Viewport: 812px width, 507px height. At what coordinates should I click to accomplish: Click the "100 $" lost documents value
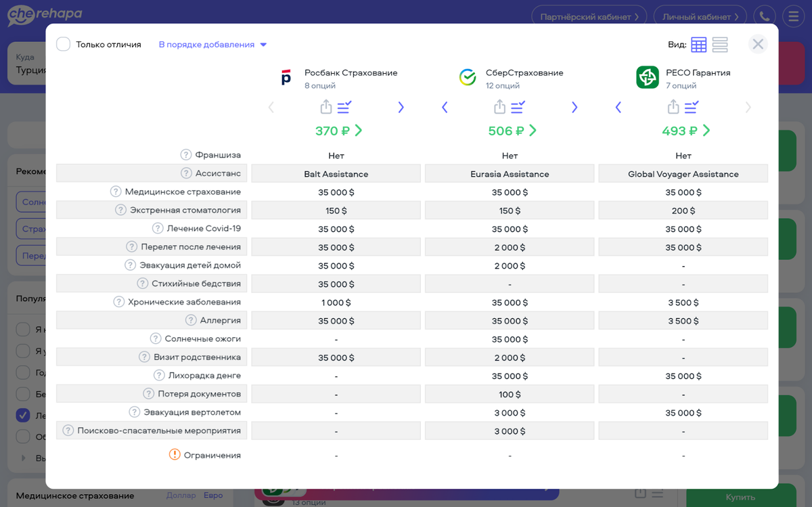[510, 395]
